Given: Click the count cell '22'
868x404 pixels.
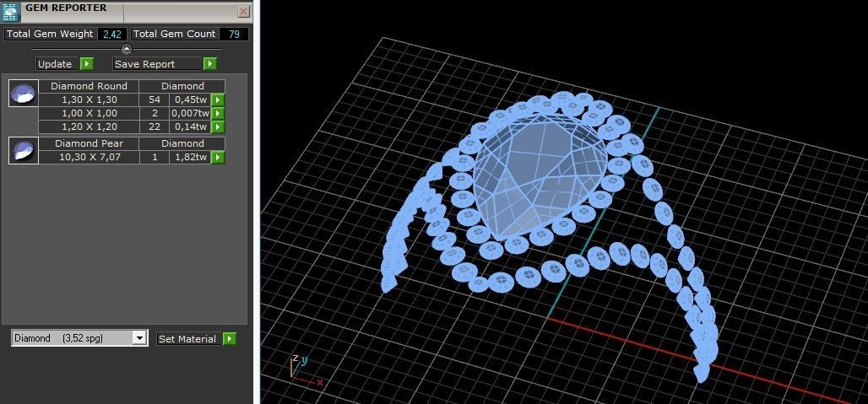Looking at the screenshot, I should coord(155,127).
